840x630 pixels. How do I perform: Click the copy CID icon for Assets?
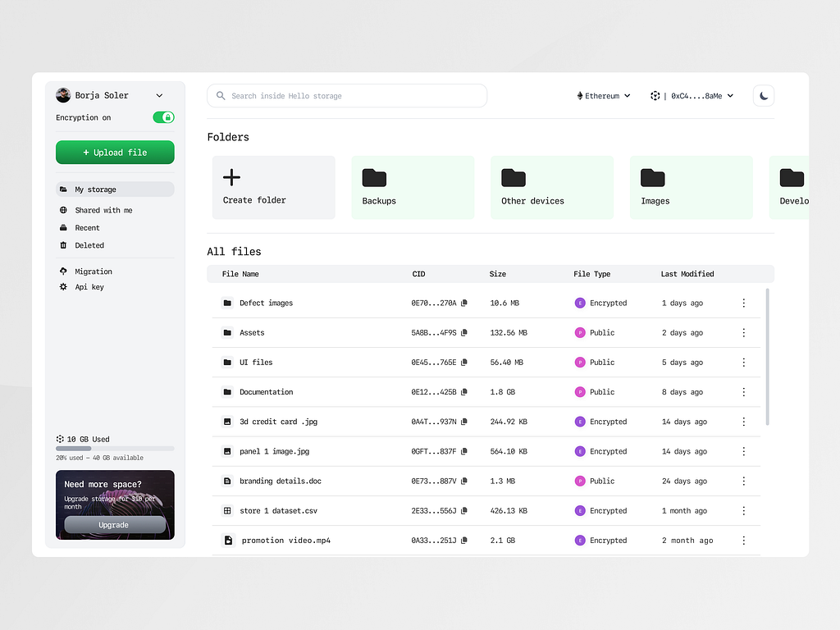pyautogui.click(x=465, y=332)
